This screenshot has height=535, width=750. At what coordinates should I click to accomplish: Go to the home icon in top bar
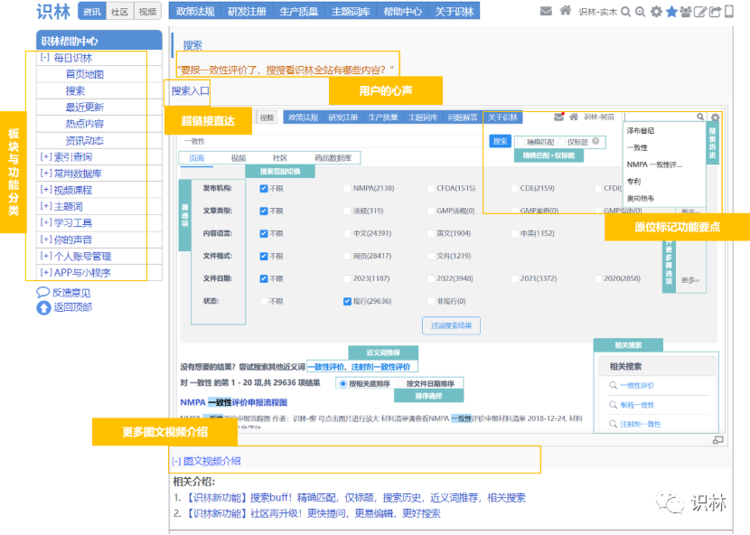[x=565, y=11]
